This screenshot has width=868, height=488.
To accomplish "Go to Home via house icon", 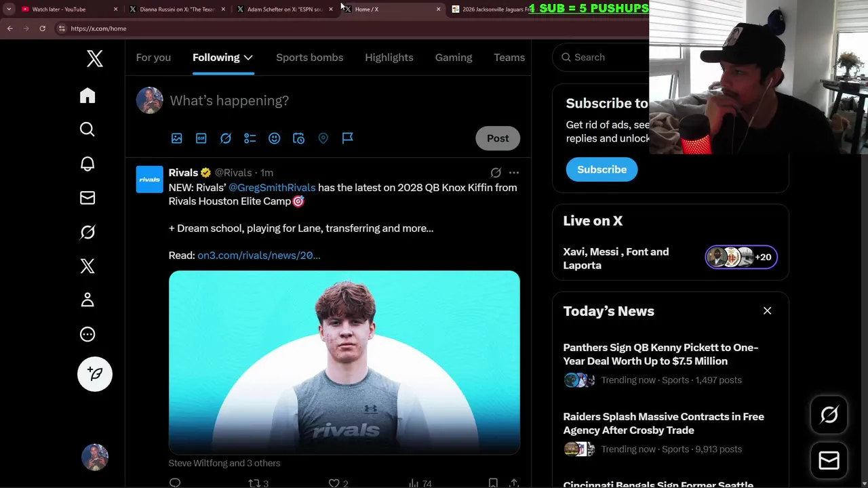I will pos(87,96).
